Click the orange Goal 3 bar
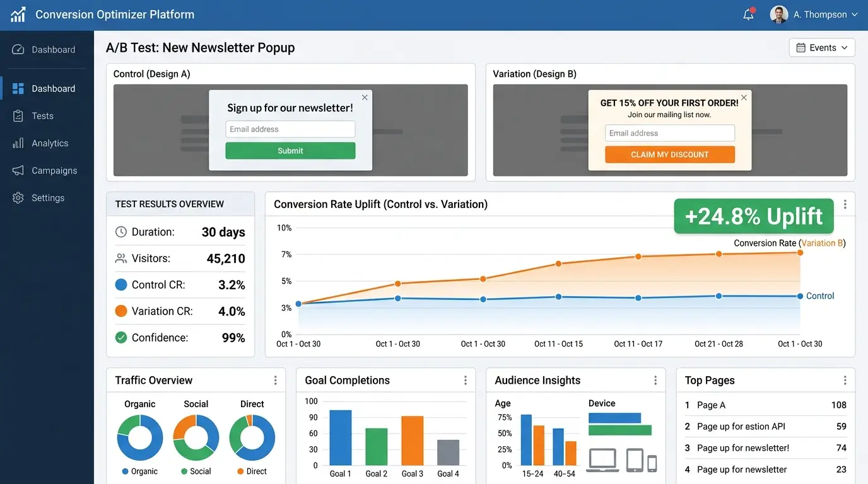This screenshot has width=868, height=484. pyautogui.click(x=412, y=440)
